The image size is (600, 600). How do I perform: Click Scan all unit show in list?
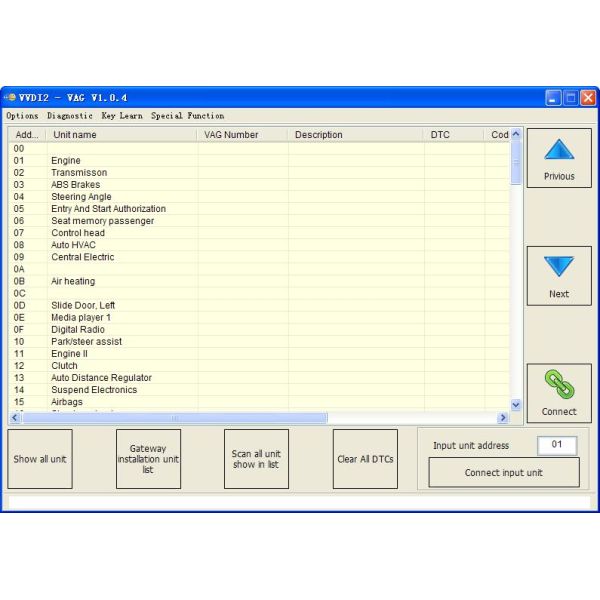coord(256,459)
